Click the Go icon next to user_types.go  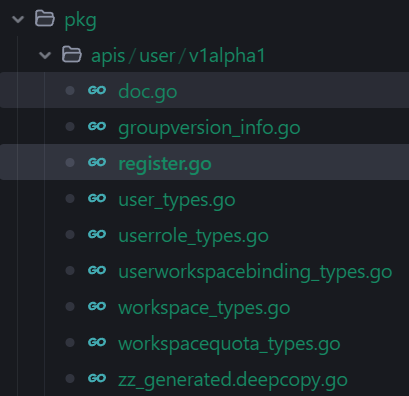click(97, 198)
